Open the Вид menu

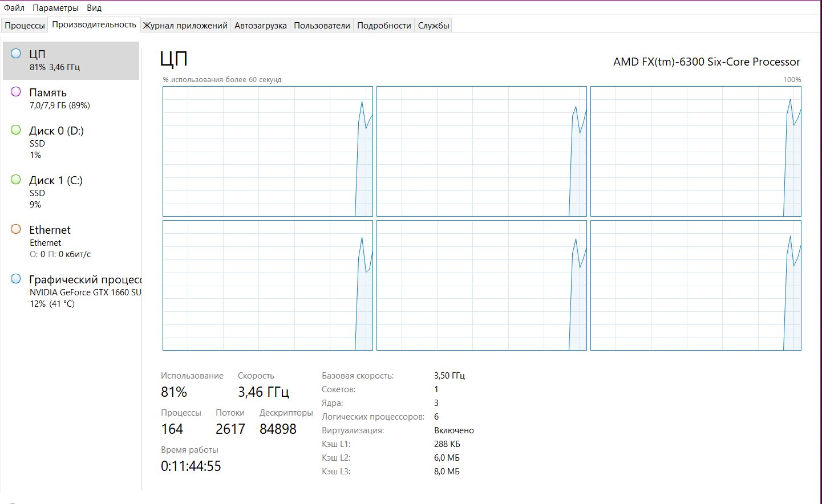click(x=94, y=8)
